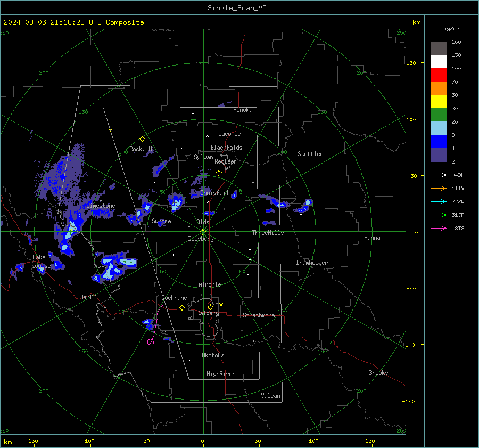This screenshot has height=448, width=479.
Task: Click the Cochrane town label
Action: (x=174, y=298)
